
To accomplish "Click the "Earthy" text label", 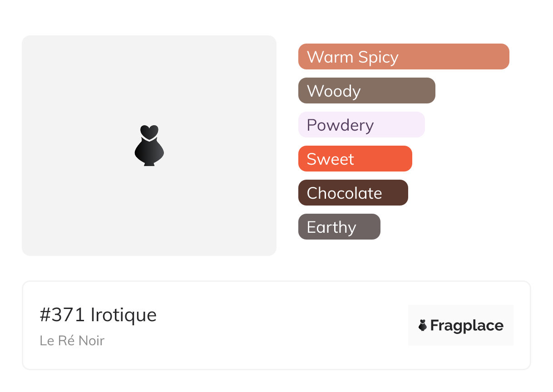I will click(x=331, y=227).
